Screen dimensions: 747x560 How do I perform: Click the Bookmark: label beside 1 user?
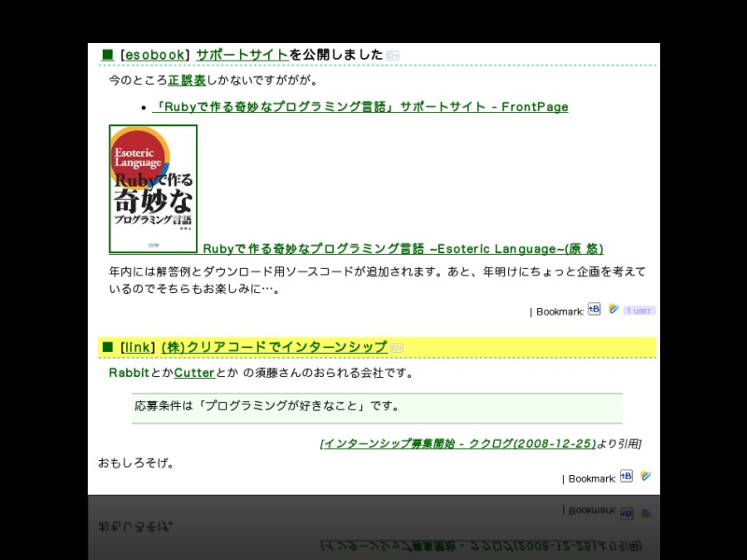click(x=559, y=312)
